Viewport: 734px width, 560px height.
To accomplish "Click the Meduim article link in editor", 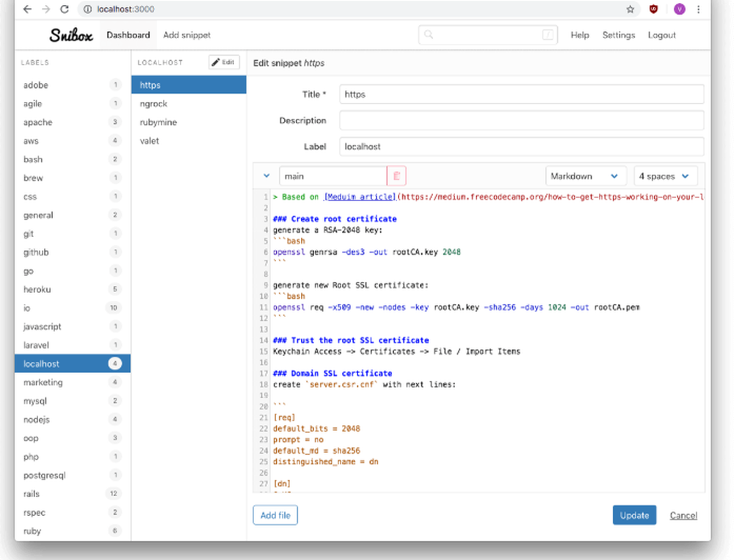I will (360, 197).
